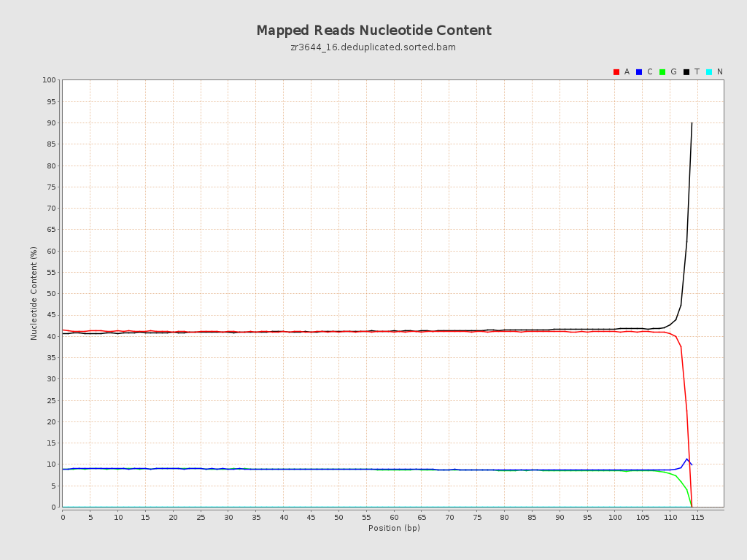The image size is (747, 560).
Task: Click the red A legend swatch
Action: tap(616, 72)
